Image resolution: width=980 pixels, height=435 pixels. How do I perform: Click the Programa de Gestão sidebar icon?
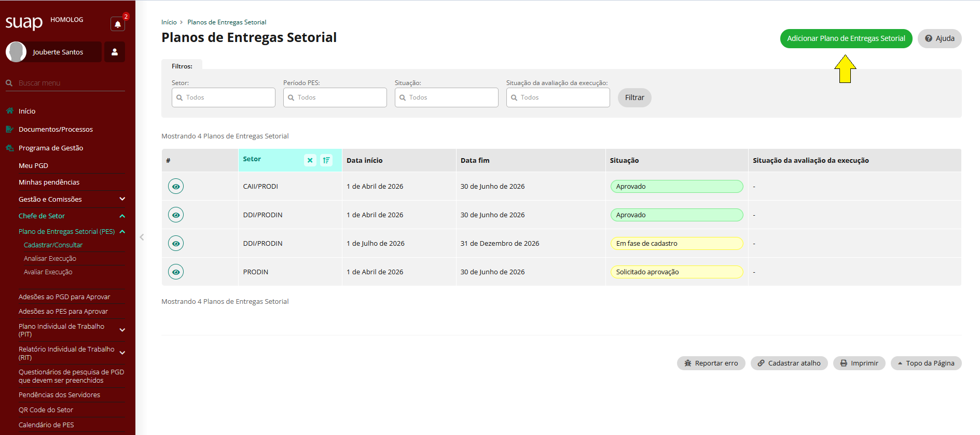9,148
